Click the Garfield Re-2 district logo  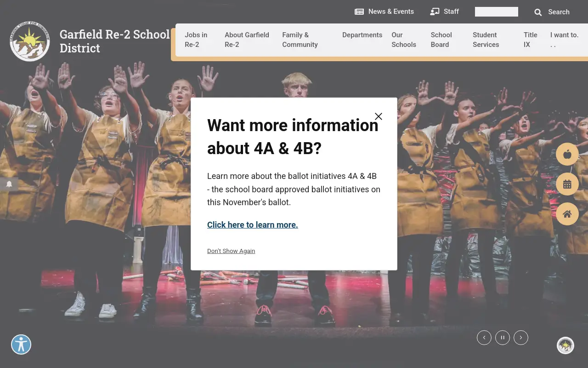click(30, 41)
